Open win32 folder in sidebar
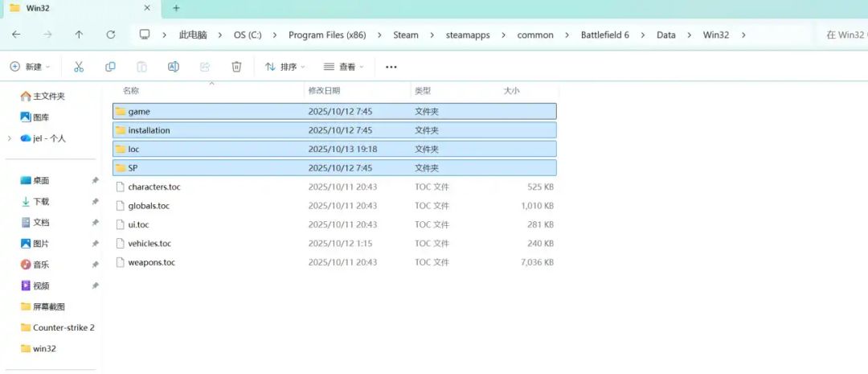The image size is (868, 374). coord(38,349)
